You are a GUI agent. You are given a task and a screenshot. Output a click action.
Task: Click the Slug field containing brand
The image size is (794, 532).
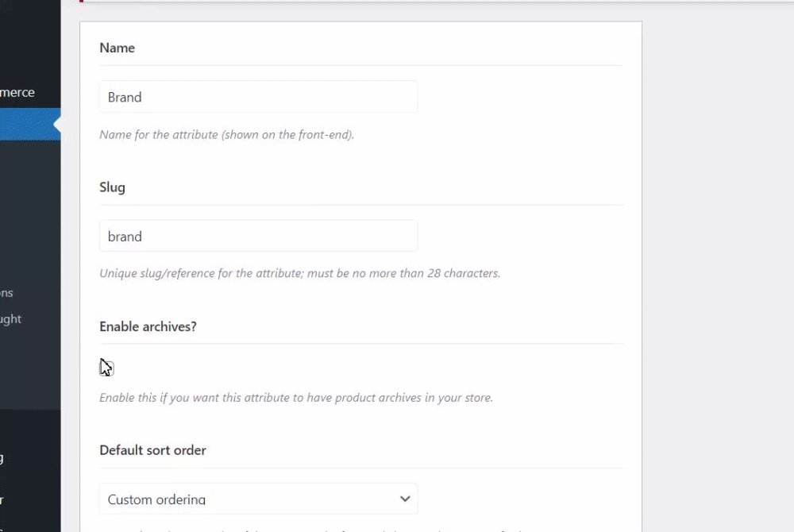click(x=258, y=237)
